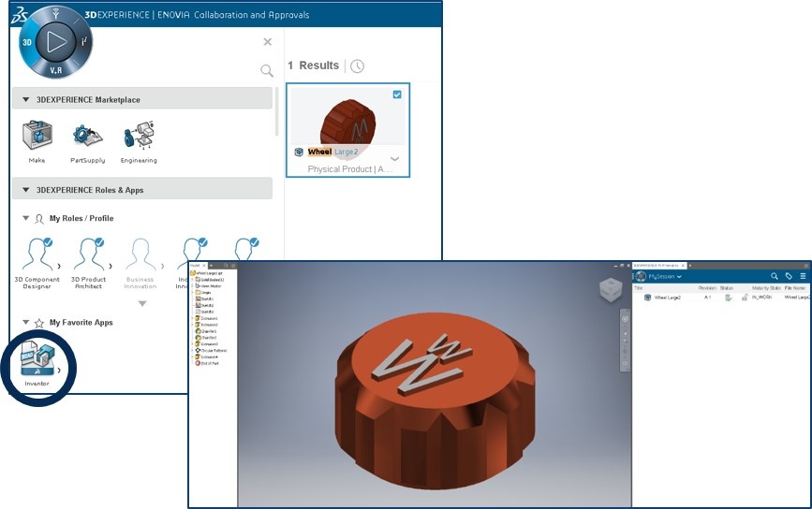The width and height of the screenshot is (812, 509).
Task: Click the IN_WORK maturity state cell
Action: coord(761,298)
